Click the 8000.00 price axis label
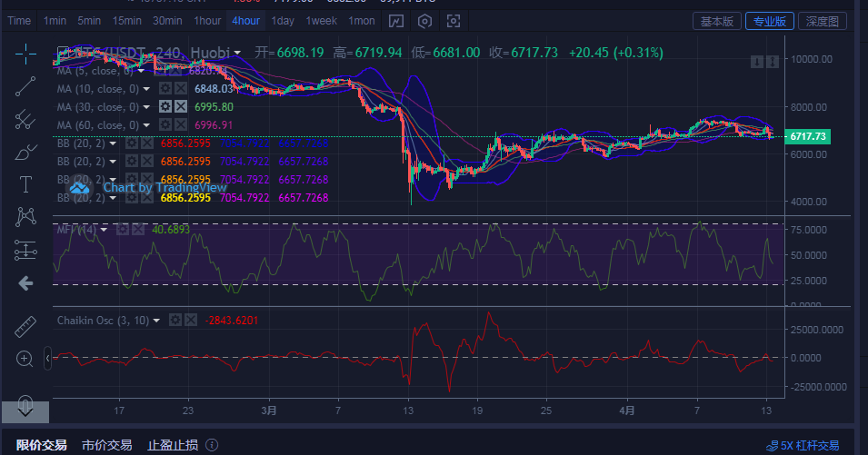 tap(811, 106)
